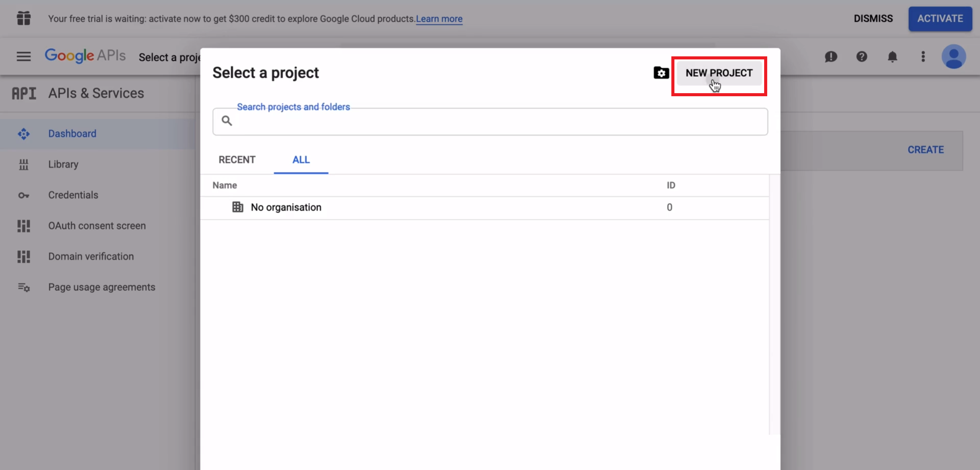Viewport: 980px width, 470px height.
Task: Select the RECENT tab in project list
Action: tap(237, 159)
